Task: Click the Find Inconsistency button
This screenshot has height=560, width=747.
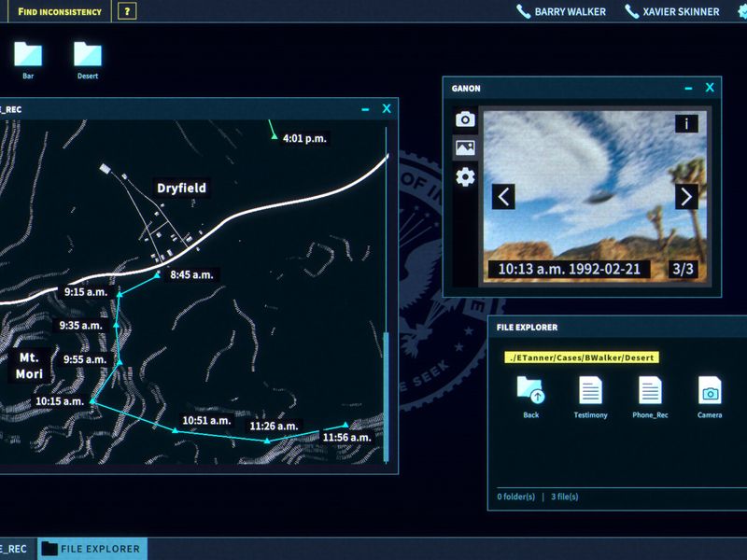Action: pos(60,11)
